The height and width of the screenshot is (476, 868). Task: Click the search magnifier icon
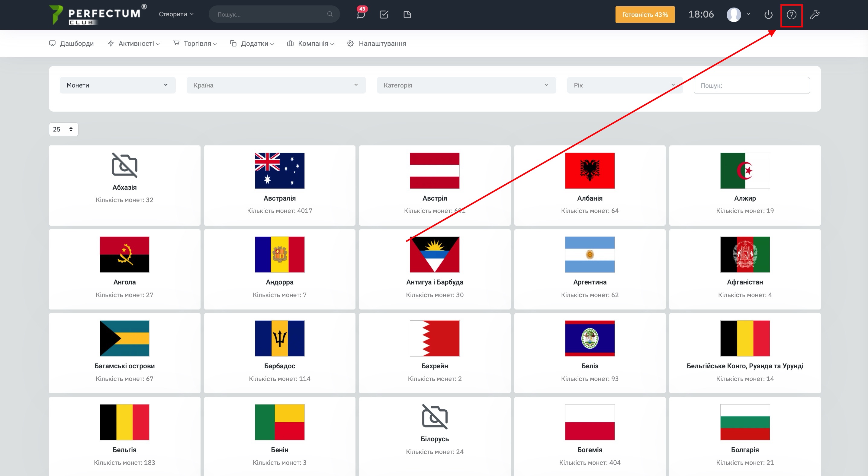pyautogui.click(x=330, y=14)
